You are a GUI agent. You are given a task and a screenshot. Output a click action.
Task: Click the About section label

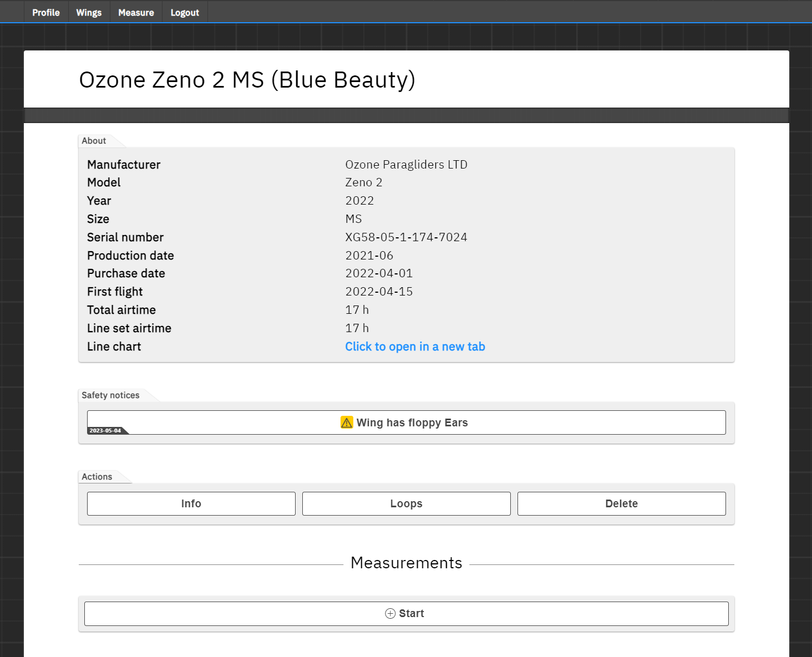pyautogui.click(x=94, y=141)
